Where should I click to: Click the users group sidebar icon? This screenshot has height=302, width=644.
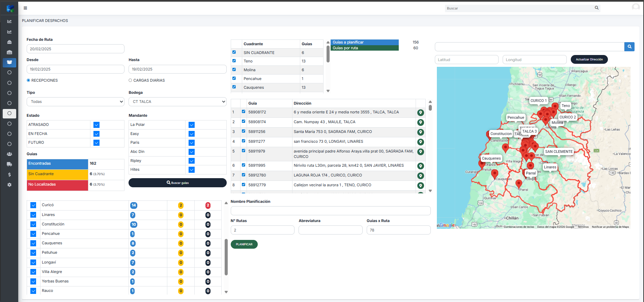9,154
